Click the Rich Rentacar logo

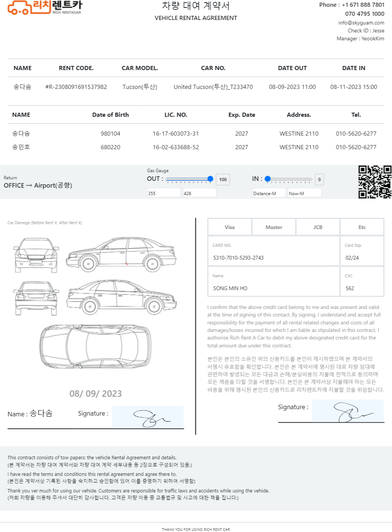point(44,8)
